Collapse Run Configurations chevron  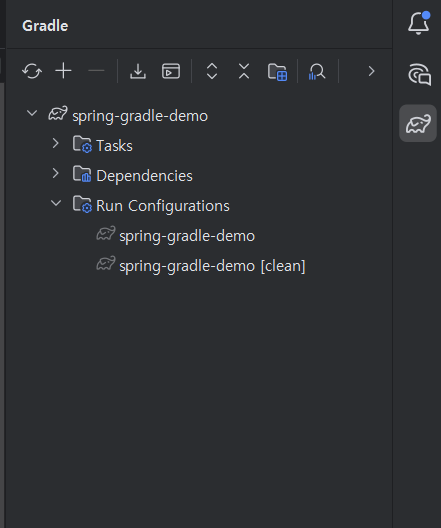point(56,203)
